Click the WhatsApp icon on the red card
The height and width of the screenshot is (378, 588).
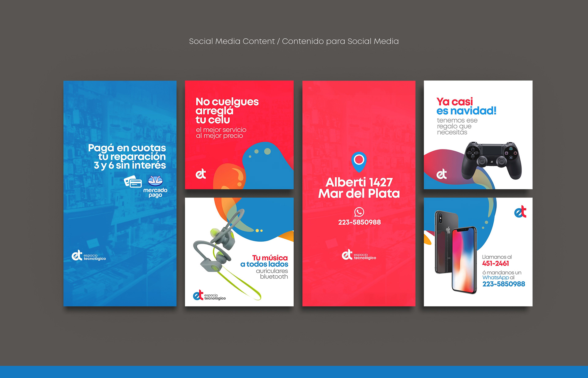pyautogui.click(x=359, y=212)
